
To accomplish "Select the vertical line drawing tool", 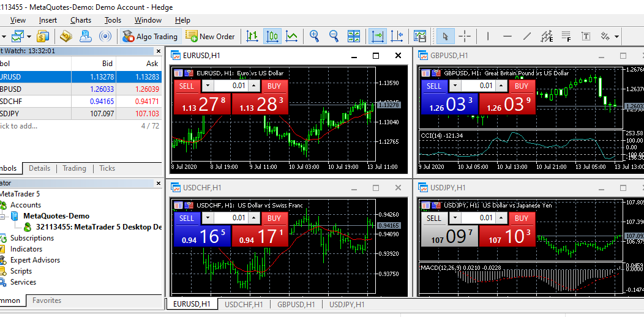I will click(487, 37).
